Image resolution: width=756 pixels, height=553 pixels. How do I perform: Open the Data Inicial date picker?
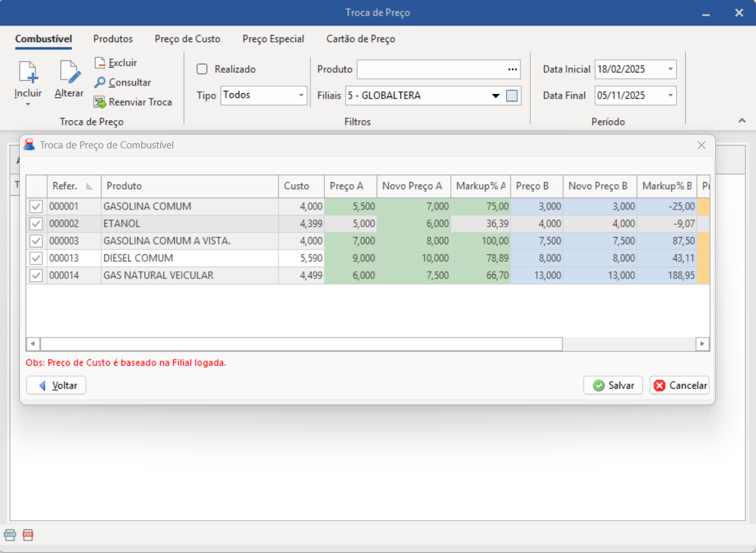(670, 69)
